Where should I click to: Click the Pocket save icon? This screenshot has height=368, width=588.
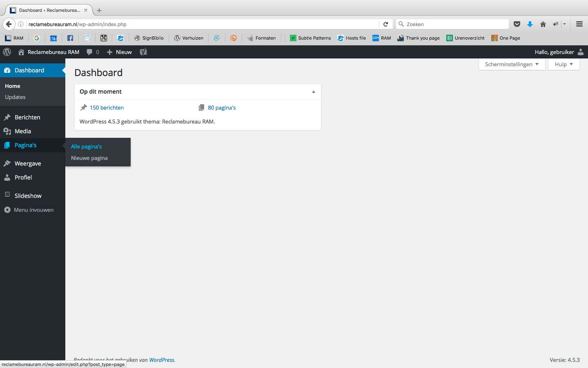pos(517,24)
